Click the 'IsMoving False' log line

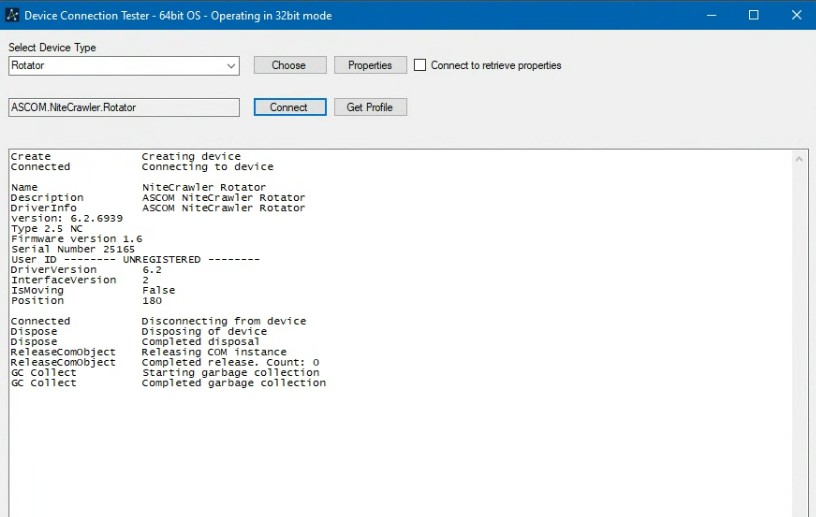pos(93,290)
